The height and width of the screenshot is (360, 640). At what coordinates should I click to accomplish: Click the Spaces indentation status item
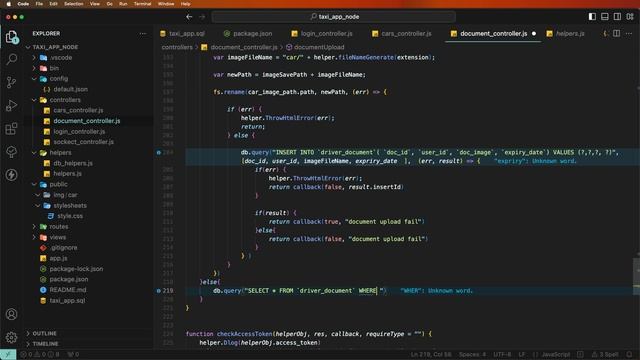click(472, 354)
